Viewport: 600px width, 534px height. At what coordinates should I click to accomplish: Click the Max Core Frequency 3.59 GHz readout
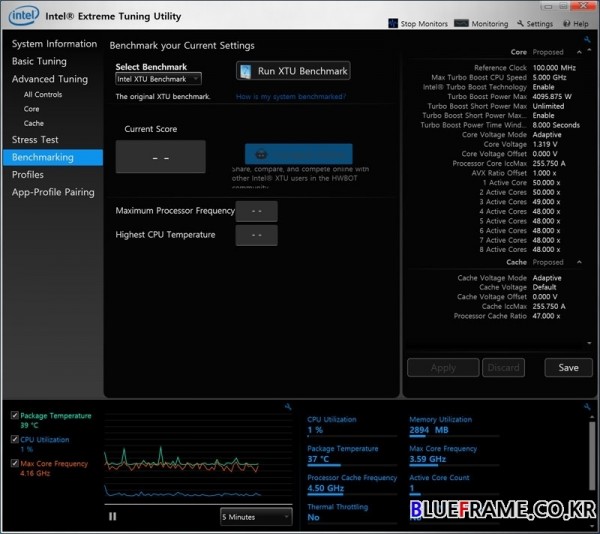point(427,459)
